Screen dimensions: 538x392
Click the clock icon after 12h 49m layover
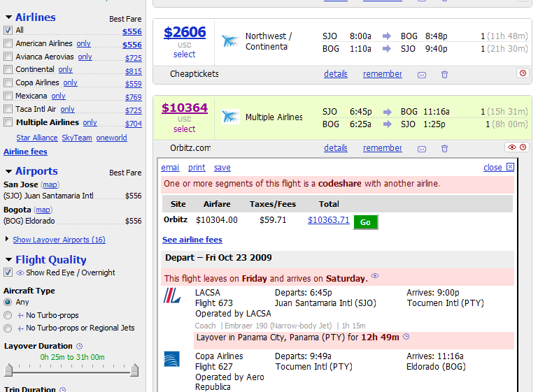point(406,337)
